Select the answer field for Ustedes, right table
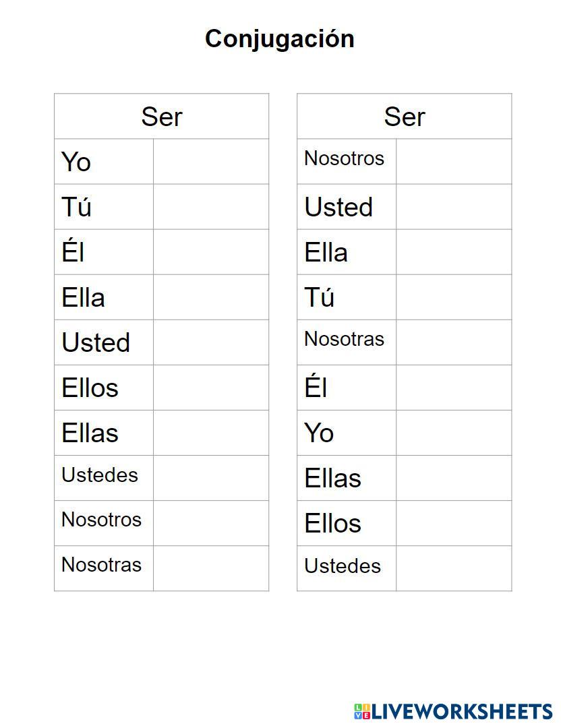This screenshot has width=561, height=728. point(454,568)
